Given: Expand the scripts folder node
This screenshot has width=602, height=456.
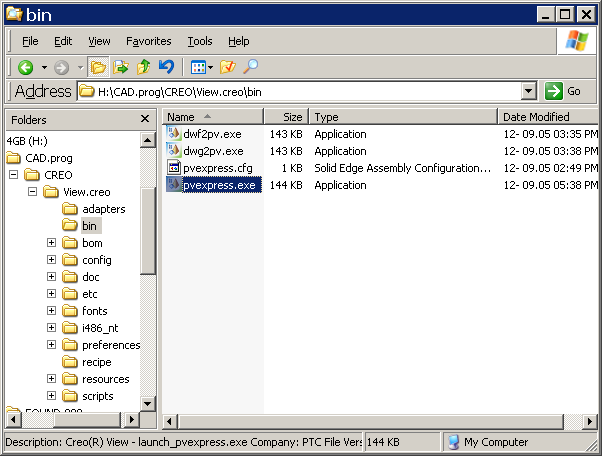Looking at the screenshot, I should click(x=51, y=395).
